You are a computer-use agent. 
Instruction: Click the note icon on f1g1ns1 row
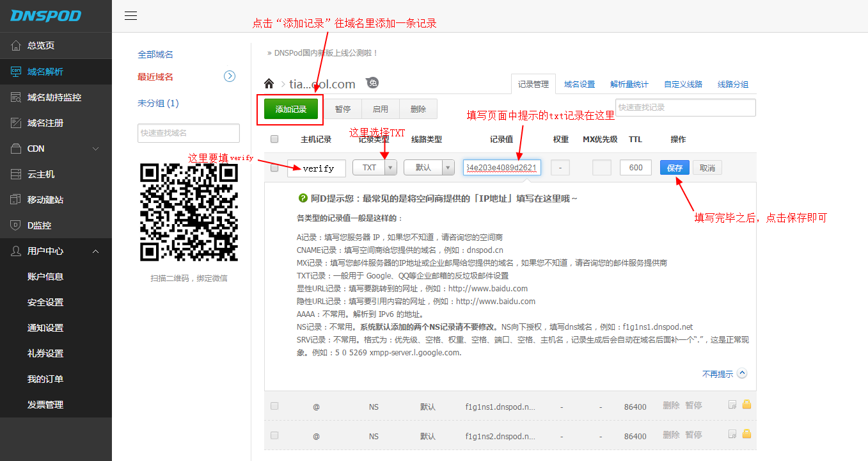(x=733, y=405)
